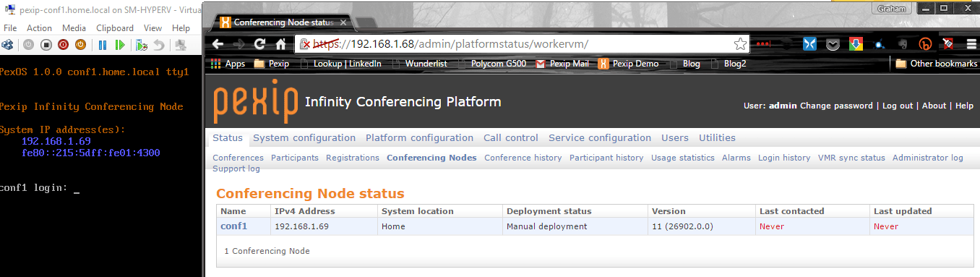Open the Chrome hamburger menu
This screenshot has height=277, width=980.
971,44
